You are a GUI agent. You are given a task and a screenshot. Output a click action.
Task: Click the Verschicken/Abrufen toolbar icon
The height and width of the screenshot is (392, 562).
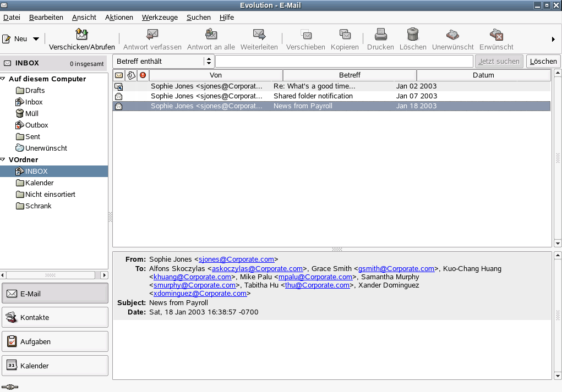[x=81, y=35]
